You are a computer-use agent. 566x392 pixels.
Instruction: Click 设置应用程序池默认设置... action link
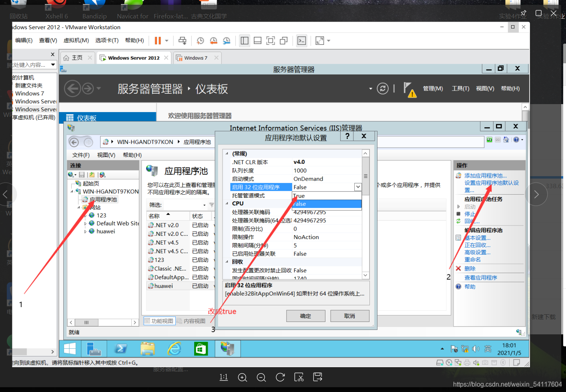(492, 186)
